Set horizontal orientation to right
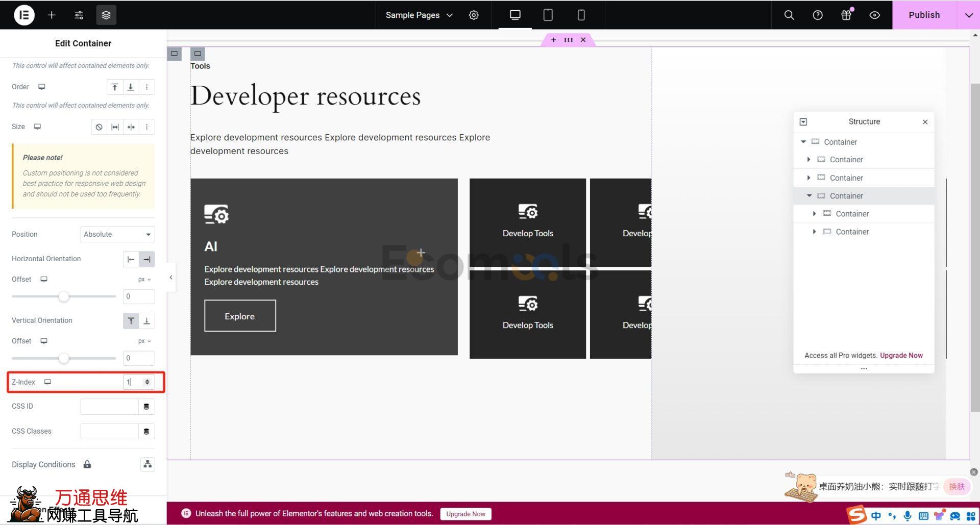The image size is (980, 525). [146, 259]
